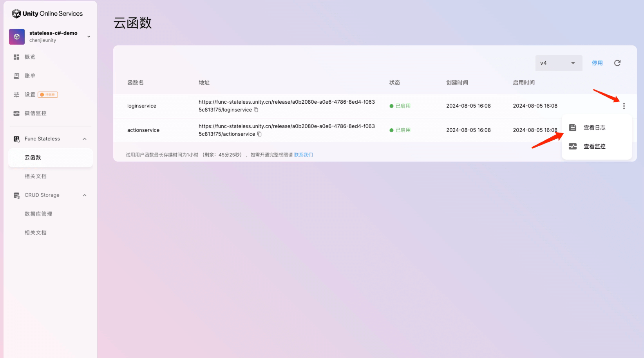Open the three-dot menu for loginservice
Screen dimensions: 644x358
[x=624, y=106]
